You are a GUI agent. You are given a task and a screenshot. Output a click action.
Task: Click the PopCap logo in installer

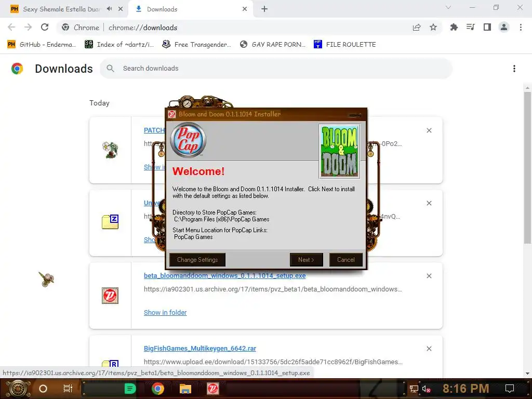[188, 140]
